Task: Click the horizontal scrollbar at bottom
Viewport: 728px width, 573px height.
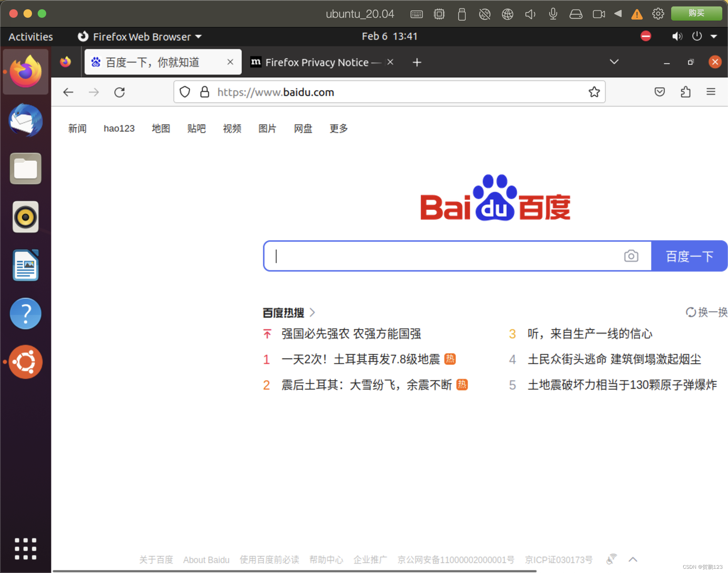Action: tap(294, 571)
